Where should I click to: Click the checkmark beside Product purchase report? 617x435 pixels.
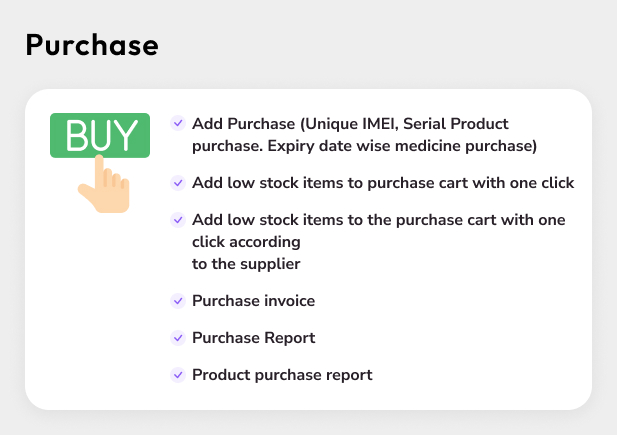click(x=178, y=375)
